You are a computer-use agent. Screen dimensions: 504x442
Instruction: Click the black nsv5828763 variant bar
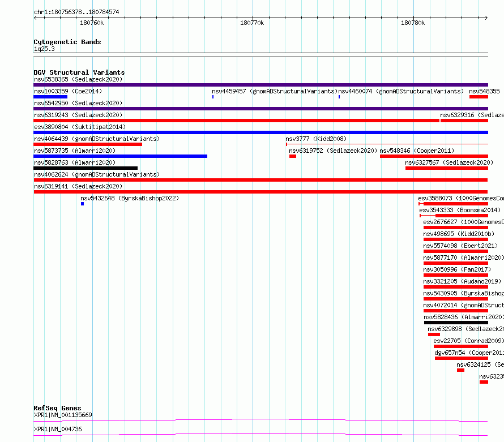(86, 168)
